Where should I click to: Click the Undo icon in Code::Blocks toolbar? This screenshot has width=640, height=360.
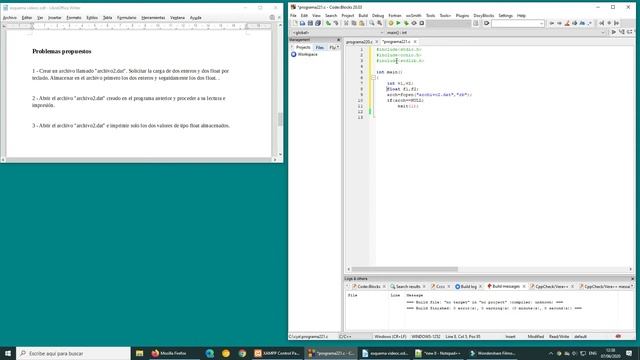[x=328, y=23]
